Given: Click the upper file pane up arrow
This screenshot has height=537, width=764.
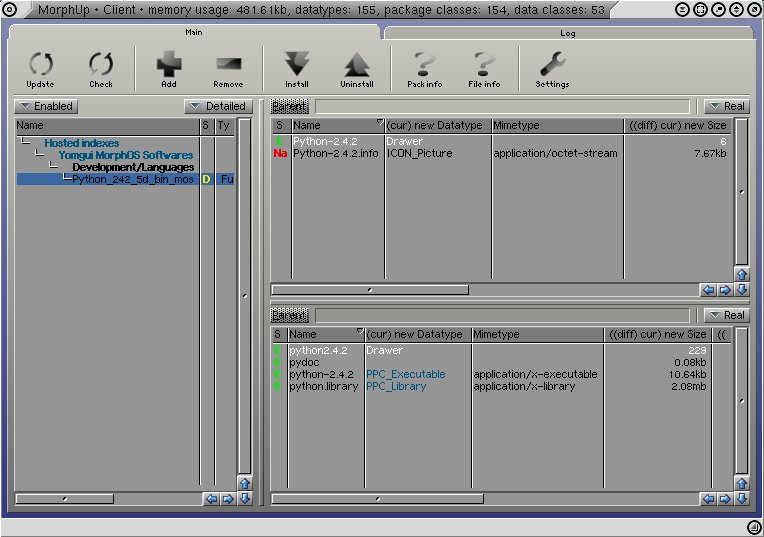Looking at the screenshot, I should click(742, 274).
